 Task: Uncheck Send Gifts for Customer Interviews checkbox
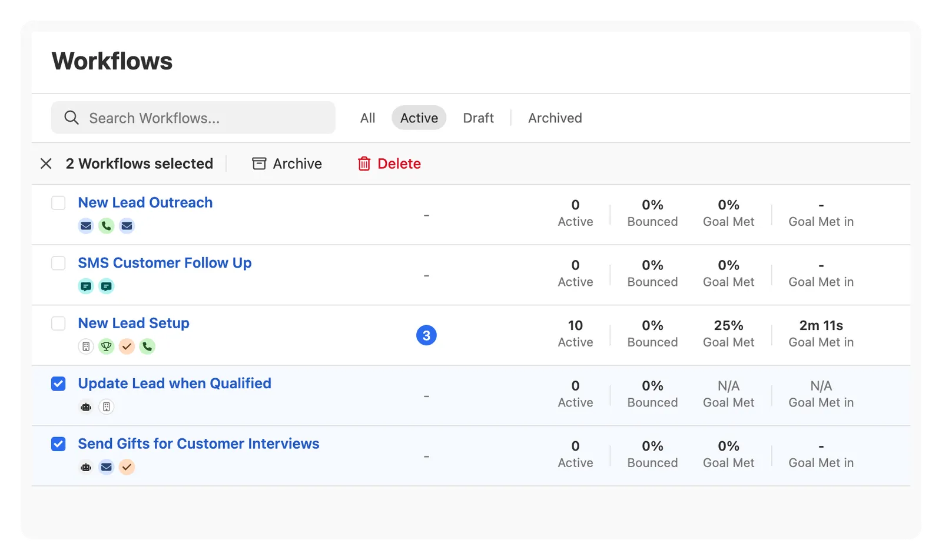[x=58, y=444]
